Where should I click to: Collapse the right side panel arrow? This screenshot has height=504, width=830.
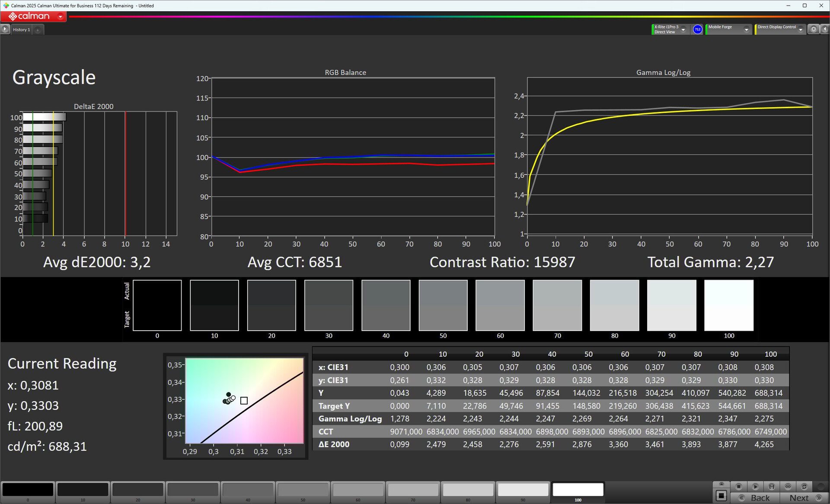coord(825,29)
